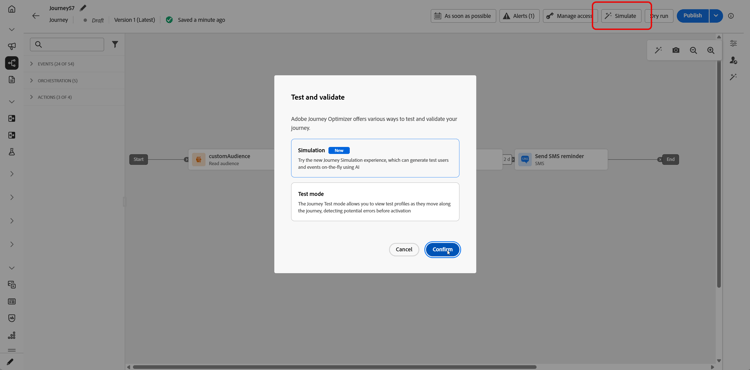Select the highlighted Journeys icon in left navigation
The image size is (750, 370).
pos(11,63)
